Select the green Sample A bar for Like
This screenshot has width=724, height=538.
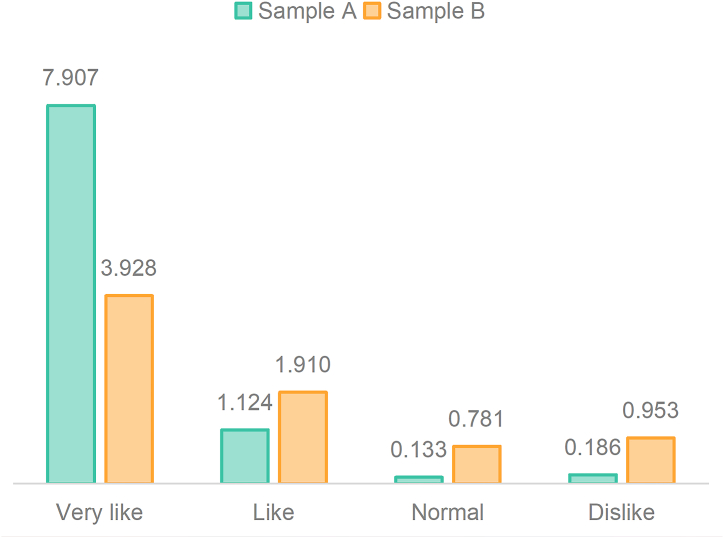[x=245, y=456]
